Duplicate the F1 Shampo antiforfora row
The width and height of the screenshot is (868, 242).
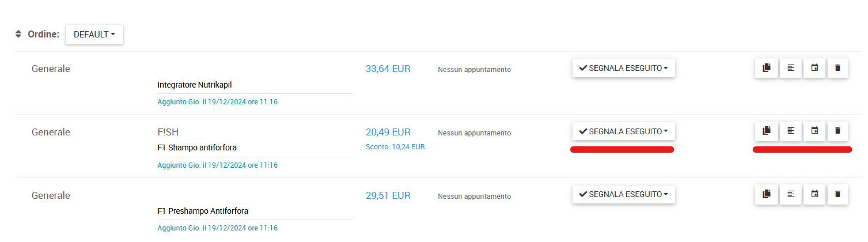click(x=766, y=131)
